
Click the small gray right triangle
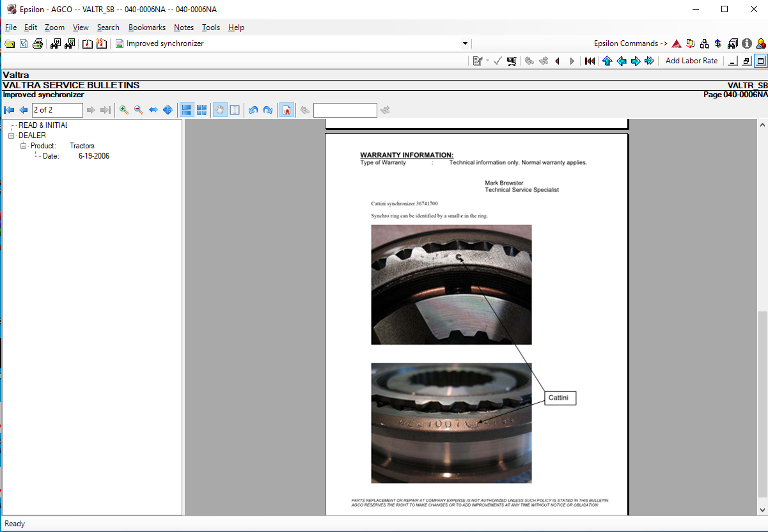coord(572,61)
